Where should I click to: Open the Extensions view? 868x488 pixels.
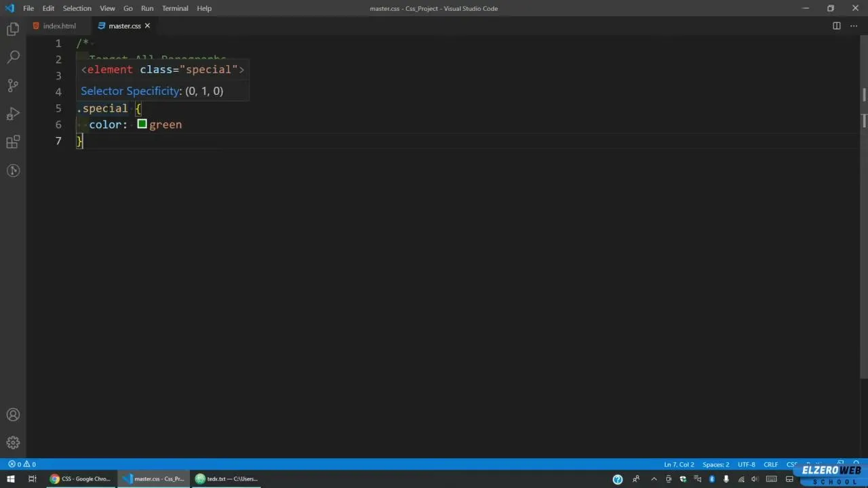pos(13,142)
